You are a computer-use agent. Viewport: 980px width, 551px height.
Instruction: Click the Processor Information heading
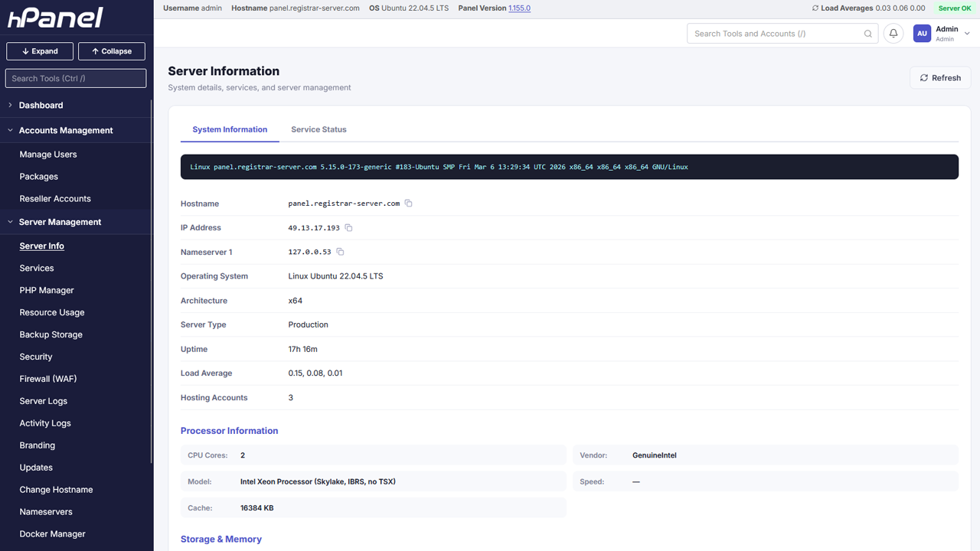click(229, 431)
